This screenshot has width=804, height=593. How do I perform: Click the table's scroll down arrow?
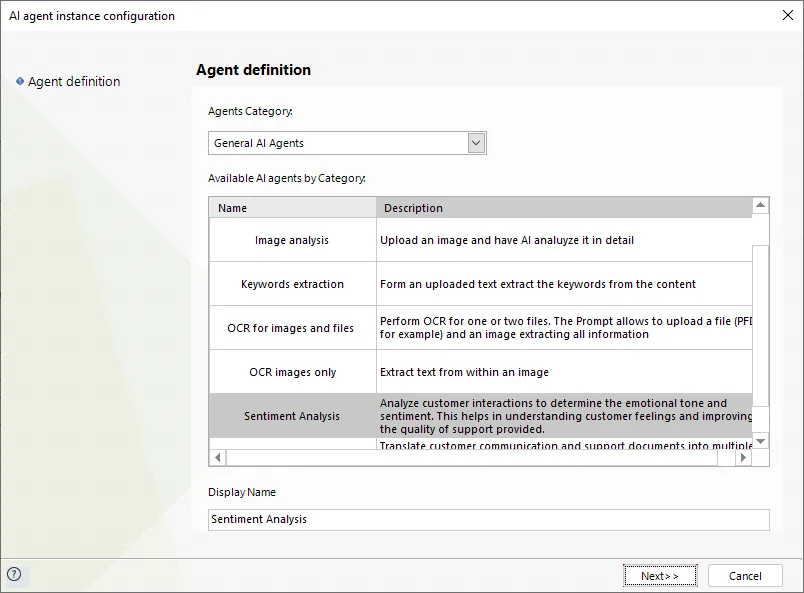[760, 441]
